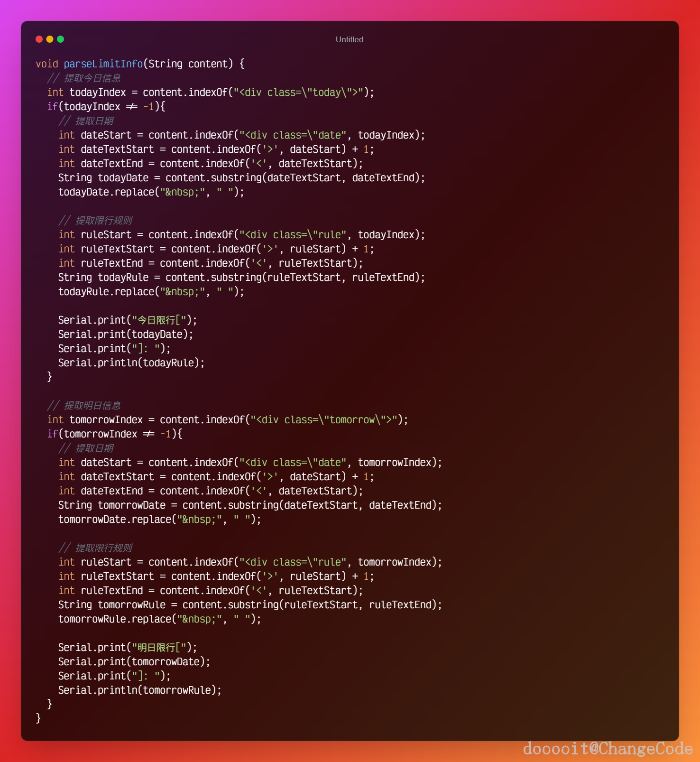Select the "void parseLimitInfo(String content) {" line
The width and height of the screenshot is (700, 762).
coord(140,64)
